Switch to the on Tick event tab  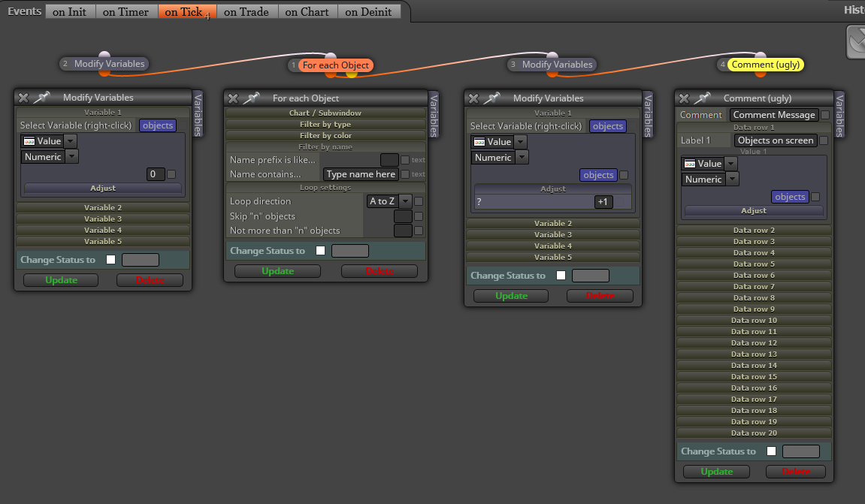coord(187,11)
